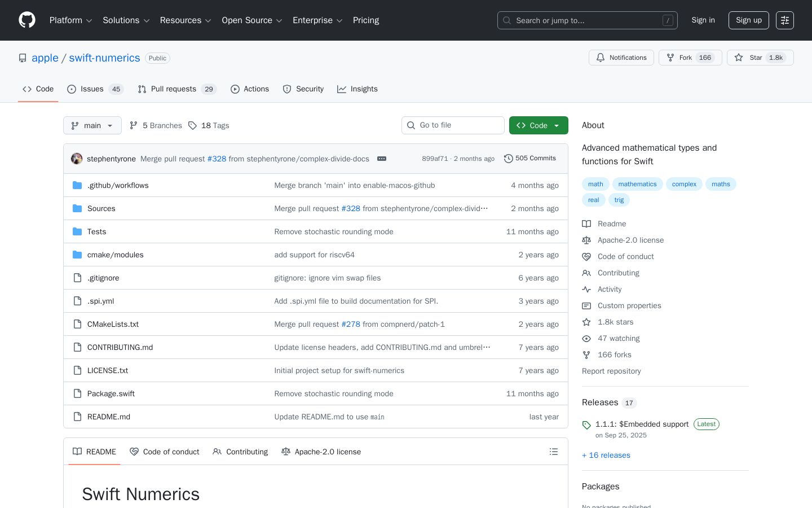812x508 pixels.
Task: Click the watching eye icon
Action: [x=586, y=339]
